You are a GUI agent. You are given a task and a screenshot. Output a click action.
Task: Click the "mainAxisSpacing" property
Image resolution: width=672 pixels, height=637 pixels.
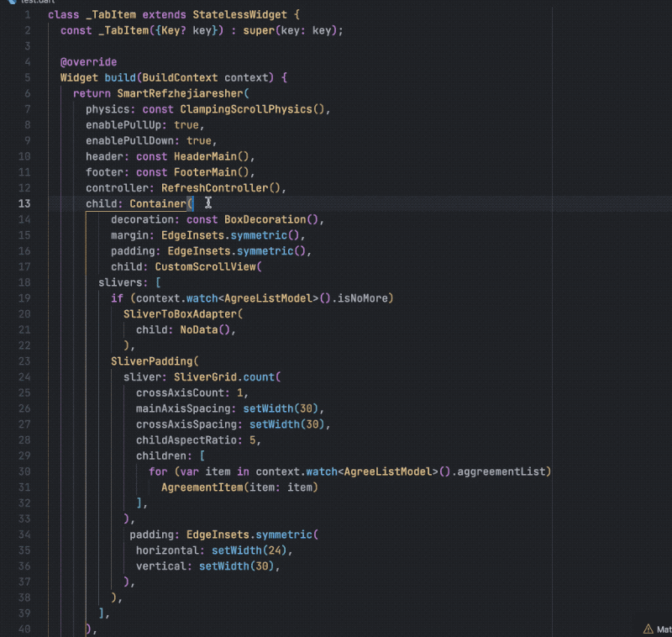point(183,408)
